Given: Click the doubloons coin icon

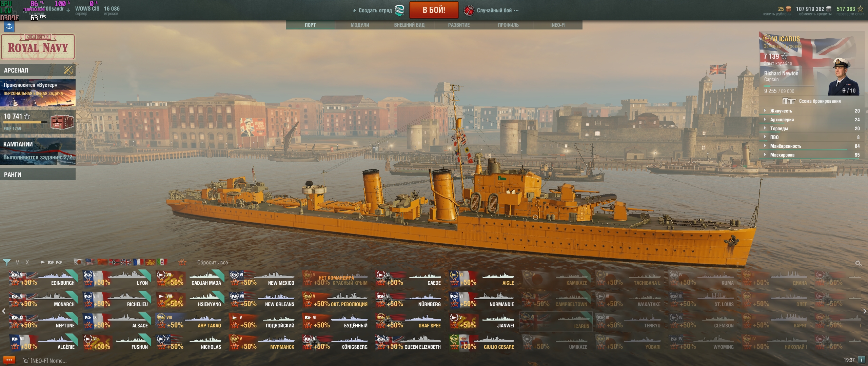Looking at the screenshot, I should pyautogui.click(x=788, y=9).
